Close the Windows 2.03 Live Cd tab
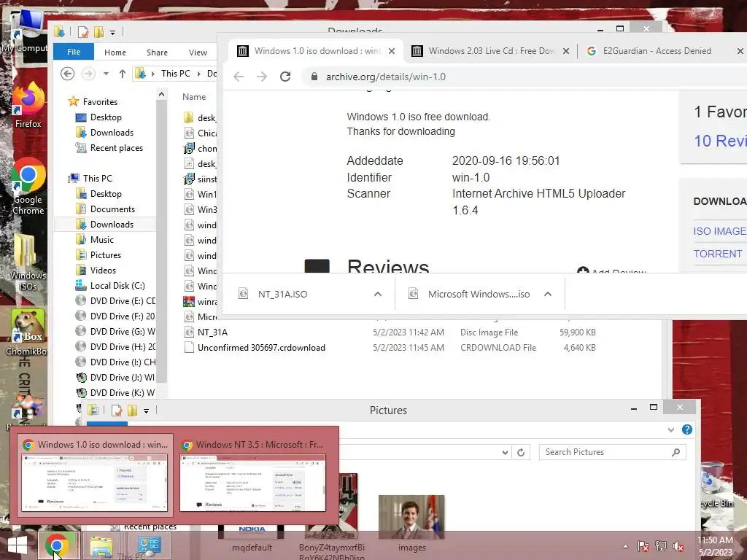 click(566, 51)
